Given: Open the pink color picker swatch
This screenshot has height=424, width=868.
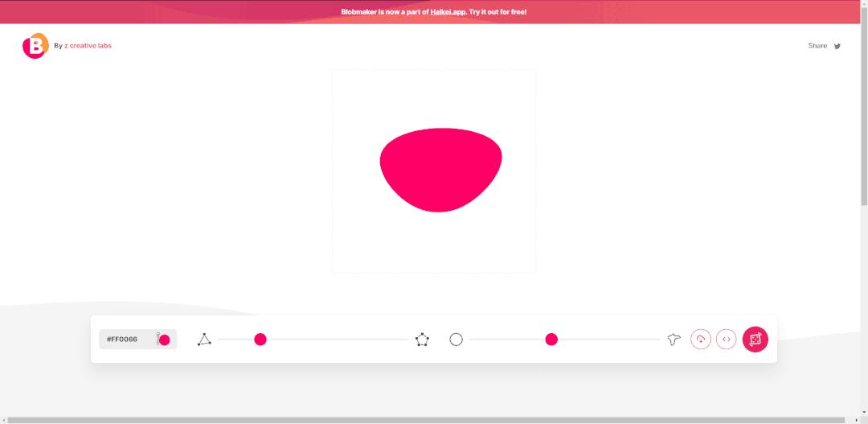Looking at the screenshot, I should pos(165,340).
